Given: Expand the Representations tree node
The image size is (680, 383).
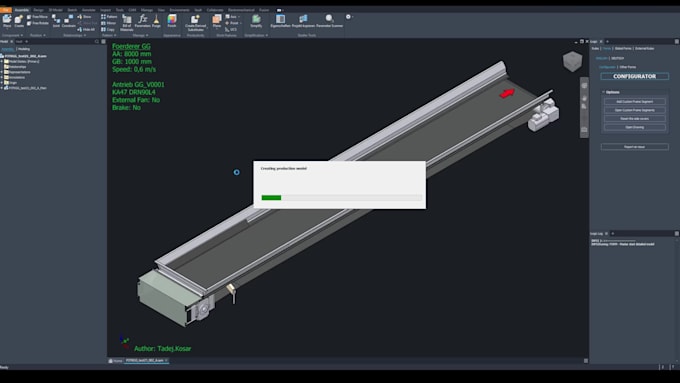Looking at the screenshot, I should point(2,72).
